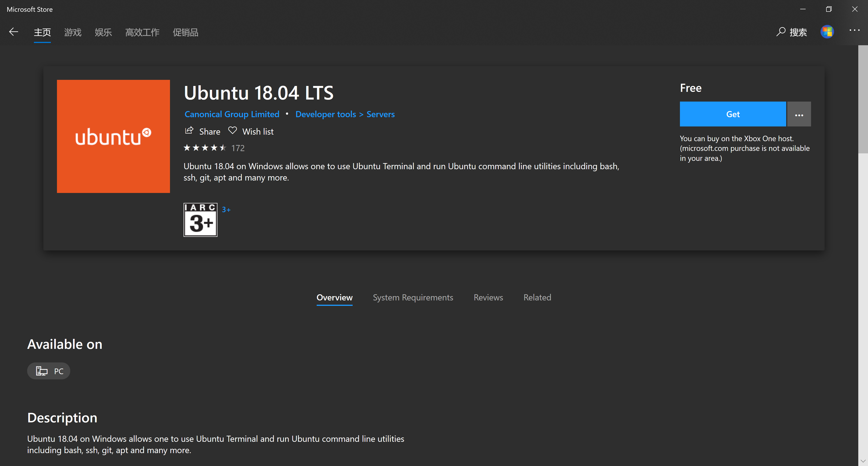The height and width of the screenshot is (466, 868).
Task: Click the 搜索 search button
Action: point(792,32)
